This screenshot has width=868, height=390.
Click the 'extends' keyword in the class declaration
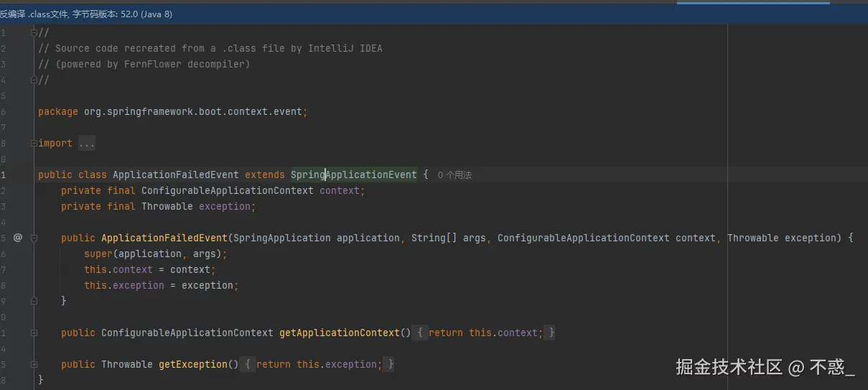pyautogui.click(x=265, y=175)
